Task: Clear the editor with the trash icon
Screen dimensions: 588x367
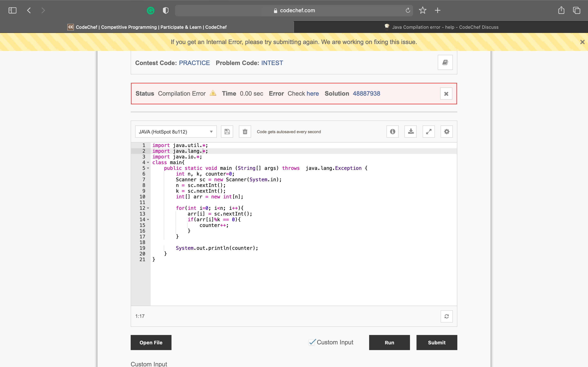Action: (245, 131)
